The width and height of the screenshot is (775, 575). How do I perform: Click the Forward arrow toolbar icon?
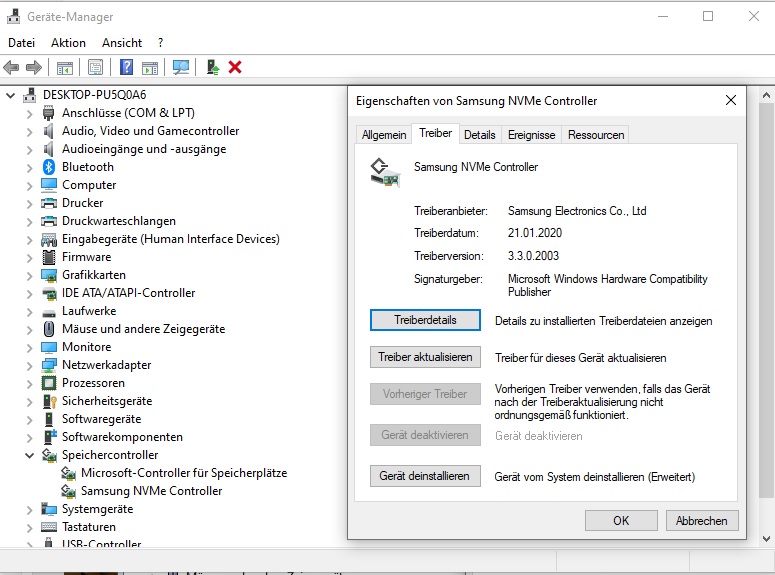(34, 67)
